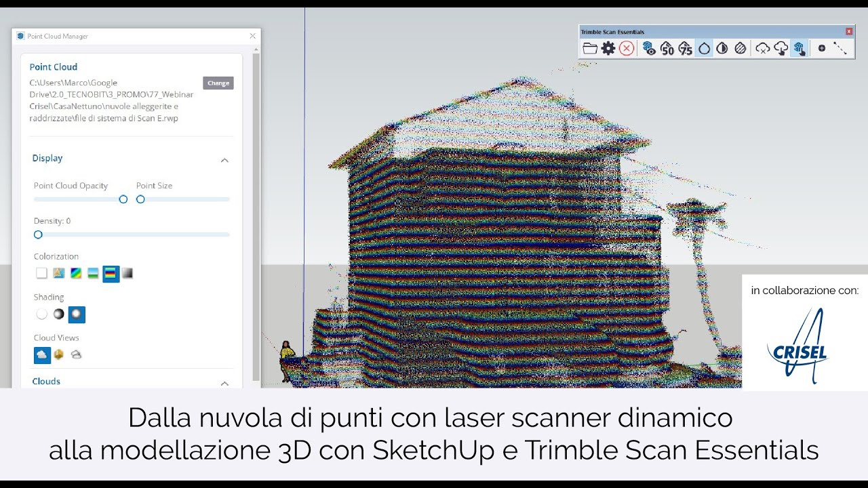Image resolution: width=868 pixels, height=488 pixels.
Task: Click the Point Cloud Manager title
Action: click(x=58, y=36)
